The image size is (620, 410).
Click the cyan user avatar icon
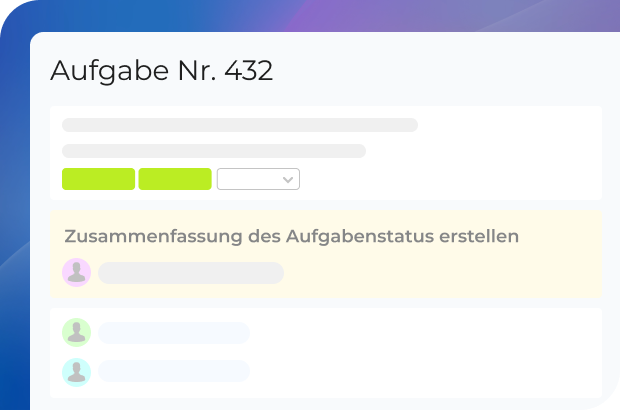(x=77, y=371)
